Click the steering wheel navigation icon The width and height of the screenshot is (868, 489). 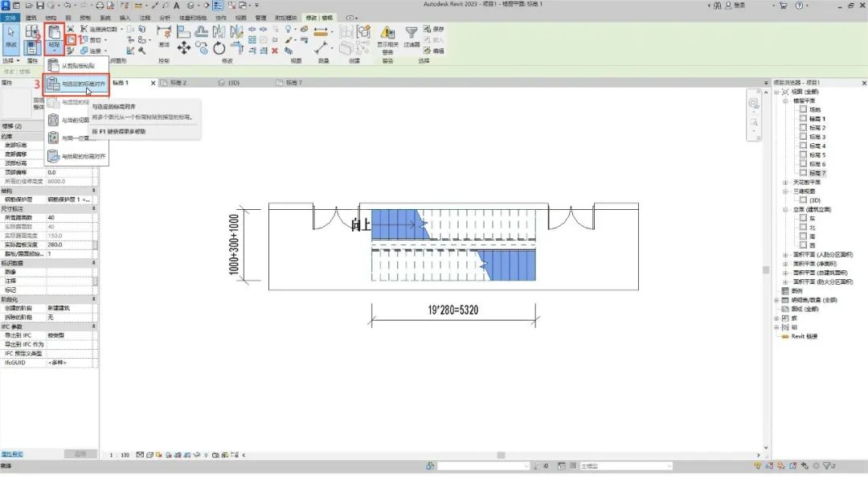click(x=753, y=103)
